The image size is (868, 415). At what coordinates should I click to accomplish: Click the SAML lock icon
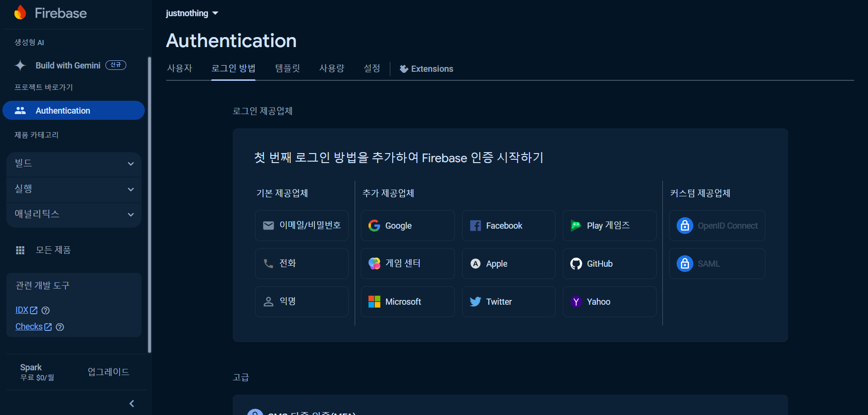pyautogui.click(x=685, y=263)
